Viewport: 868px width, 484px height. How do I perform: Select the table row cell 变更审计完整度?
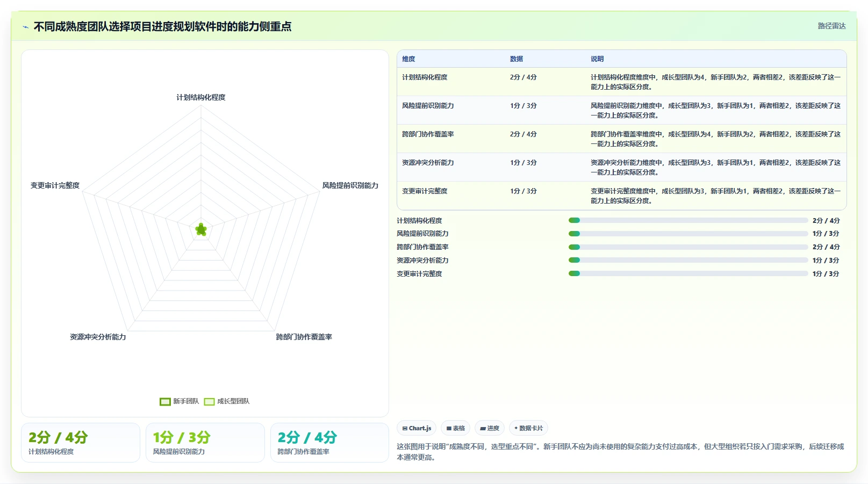[425, 191]
